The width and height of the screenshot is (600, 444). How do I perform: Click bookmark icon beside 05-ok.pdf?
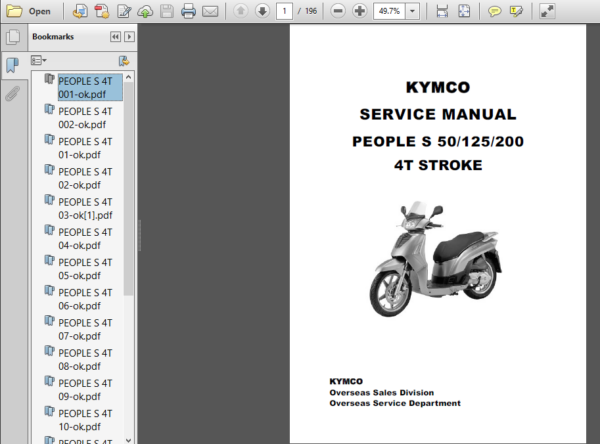[49, 261]
